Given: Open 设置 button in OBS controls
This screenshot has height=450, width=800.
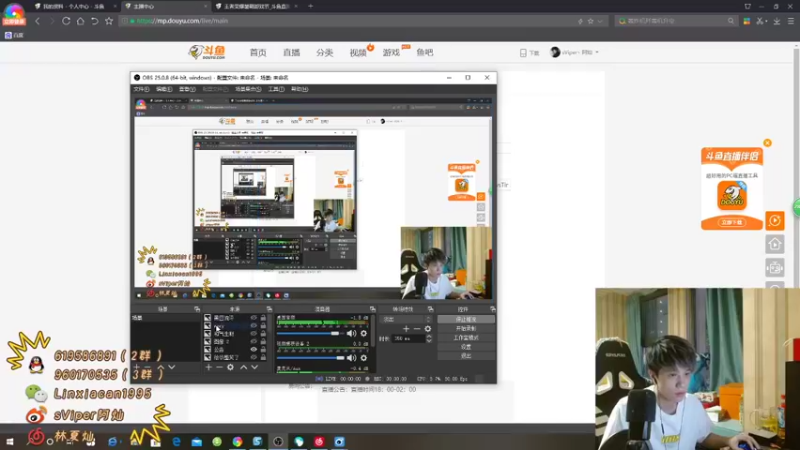Looking at the screenshot, I should 466,347.
